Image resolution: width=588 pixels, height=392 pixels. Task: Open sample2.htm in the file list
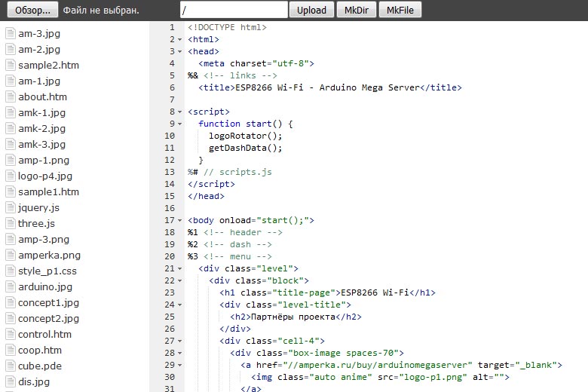click(48, 65)
